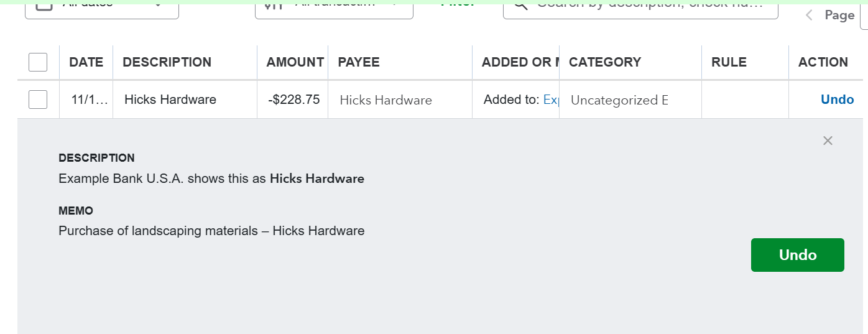Open the 'Added to' expense link

[x=551, y=100]
